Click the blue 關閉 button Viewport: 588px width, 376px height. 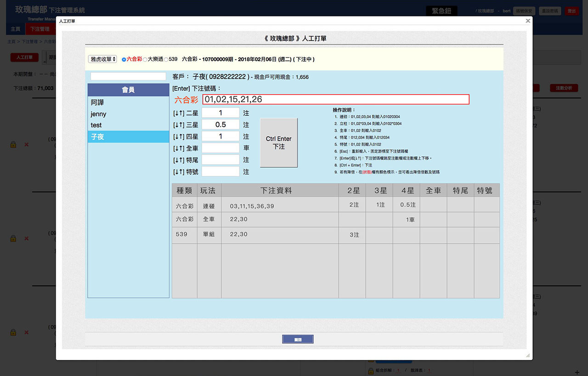click(298, 339)
